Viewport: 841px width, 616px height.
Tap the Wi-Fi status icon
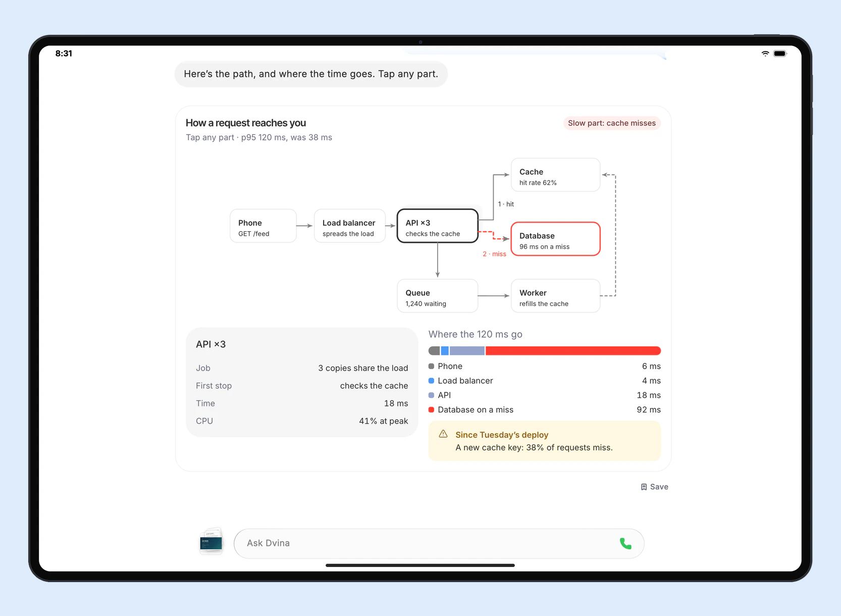[765, 54]
